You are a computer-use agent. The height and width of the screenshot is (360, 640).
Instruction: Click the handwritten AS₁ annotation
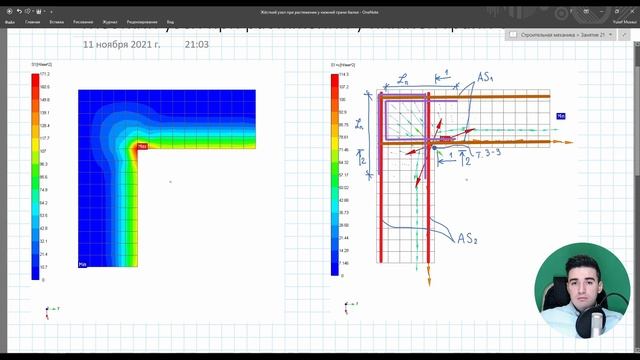[484, 77]
